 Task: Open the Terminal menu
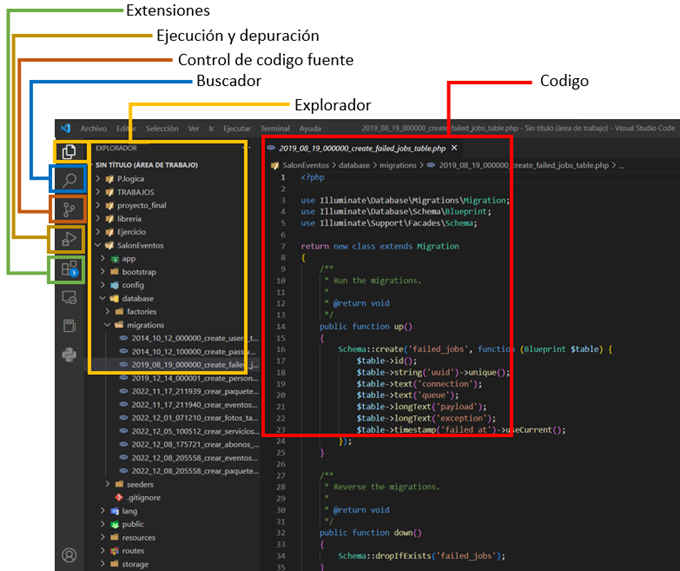click(x=275, y=128)
